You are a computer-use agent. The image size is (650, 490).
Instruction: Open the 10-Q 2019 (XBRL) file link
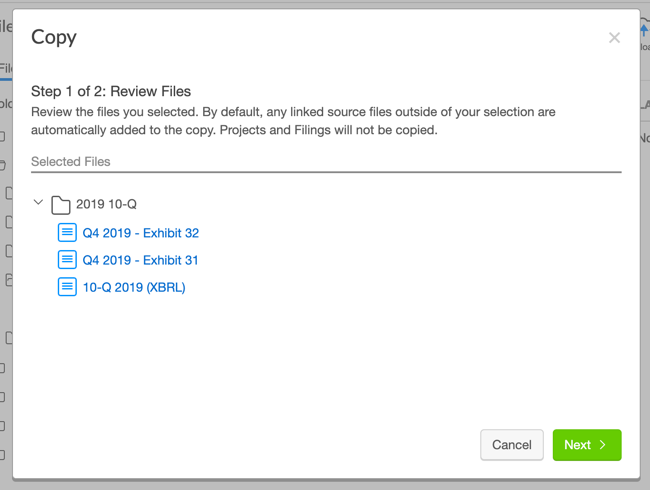pos(134,287)
